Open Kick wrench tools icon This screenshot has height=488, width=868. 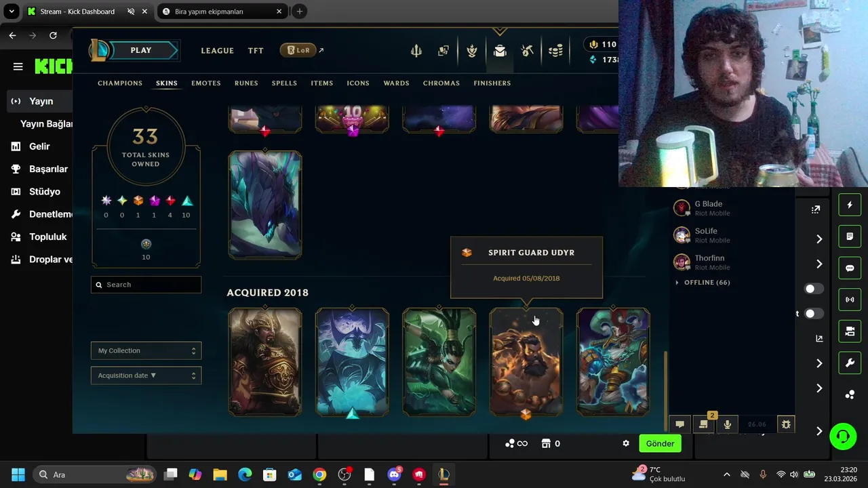[x=850, y=363]
